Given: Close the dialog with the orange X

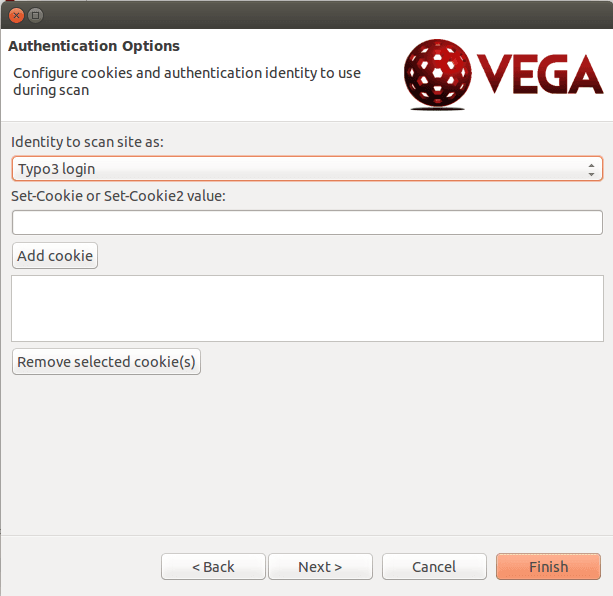Looking at the screenshot, I should [x=16, y=16].
